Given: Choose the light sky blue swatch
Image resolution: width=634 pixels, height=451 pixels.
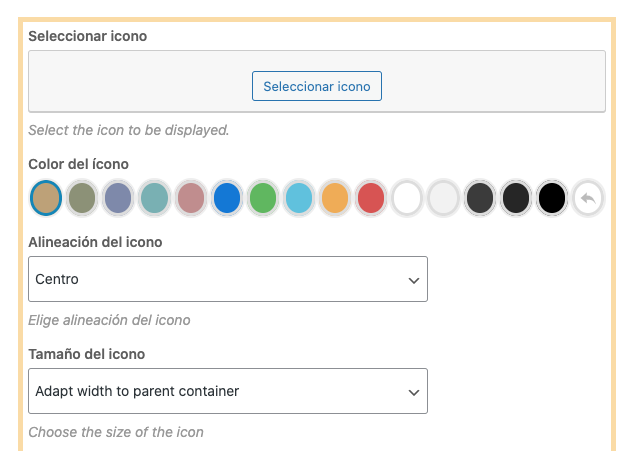Looking at the screenshot, I should (298, 198).
